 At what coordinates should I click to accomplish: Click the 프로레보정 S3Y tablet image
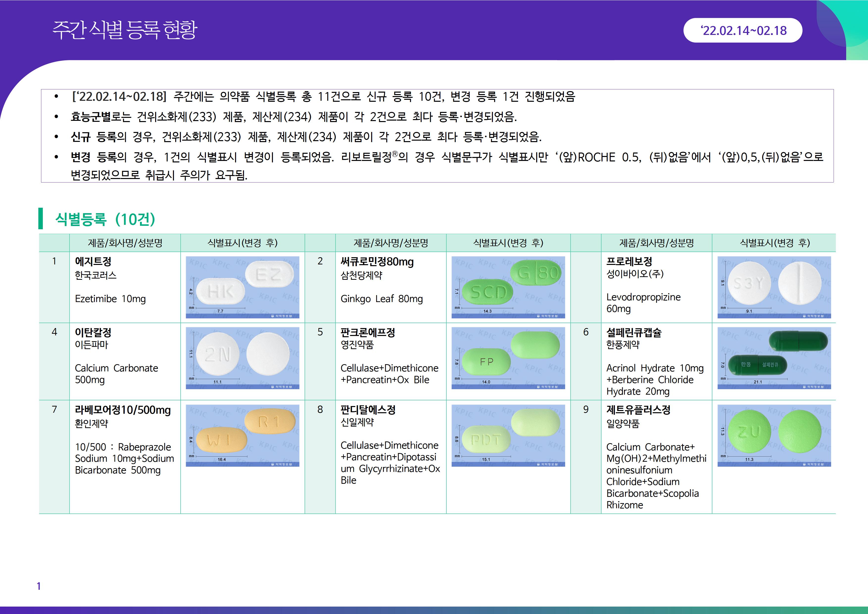pos(774,287)
